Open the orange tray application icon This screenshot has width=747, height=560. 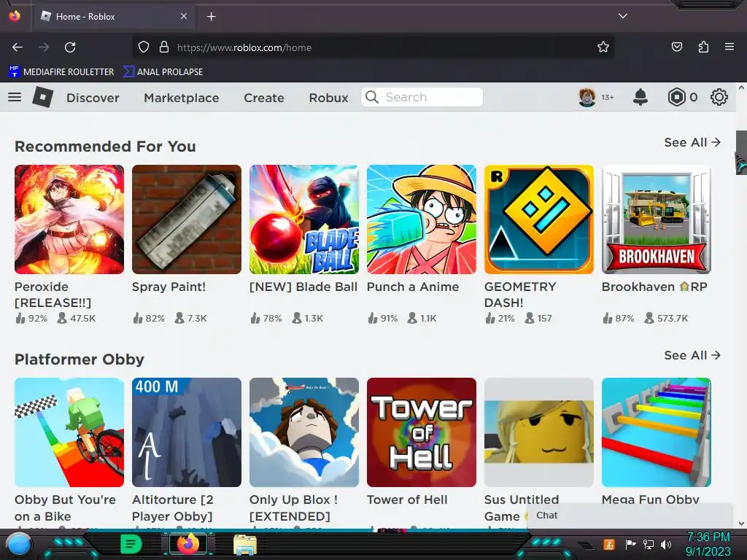click(609, 544)
